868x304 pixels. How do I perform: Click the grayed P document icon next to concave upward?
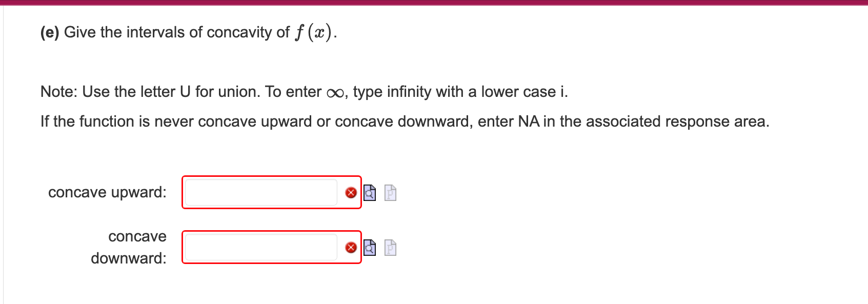(390, 193)
